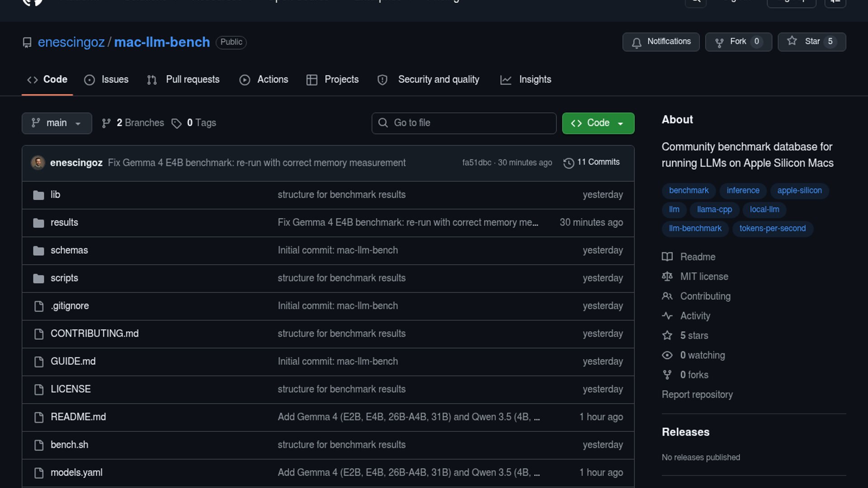
Task: Click the apple-silicon topic tag
Action: pyautogui.click(x=799, y=191)
